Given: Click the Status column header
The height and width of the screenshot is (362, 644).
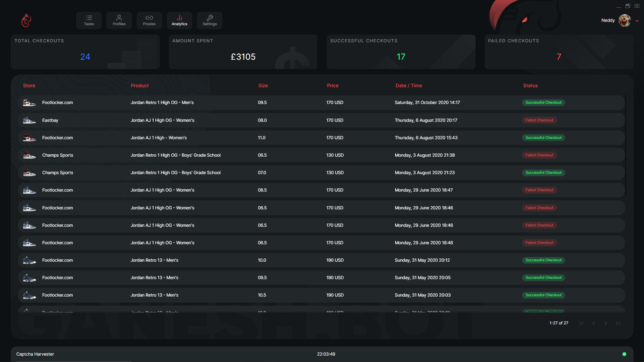Looking at the screenshot, I should click(x=530, y=86).
